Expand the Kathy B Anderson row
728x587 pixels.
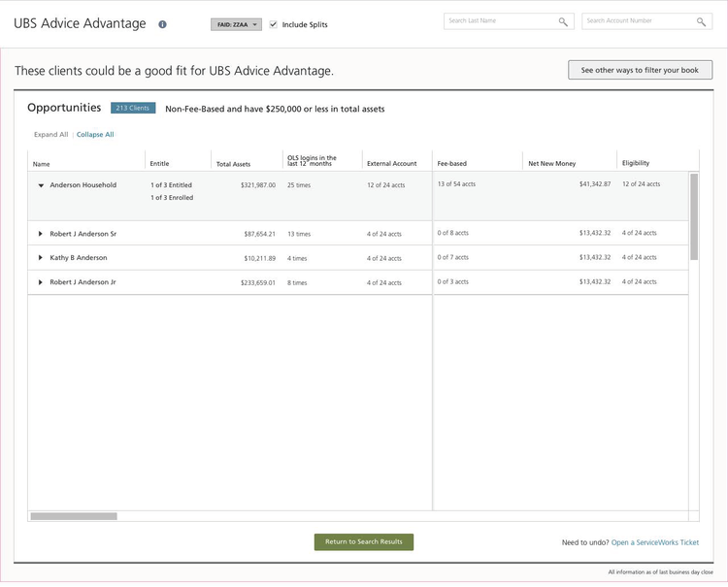point(41,257)
